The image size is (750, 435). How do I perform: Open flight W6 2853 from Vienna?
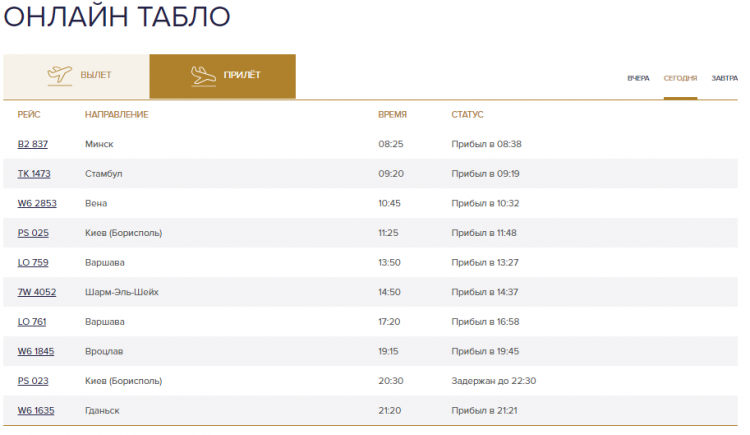tap(37, 203)
